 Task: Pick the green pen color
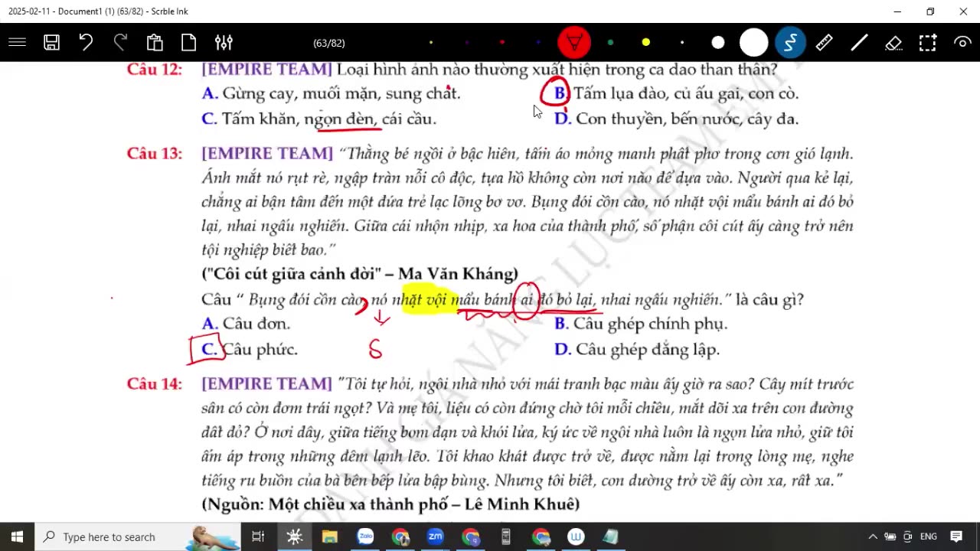(610, 43)
